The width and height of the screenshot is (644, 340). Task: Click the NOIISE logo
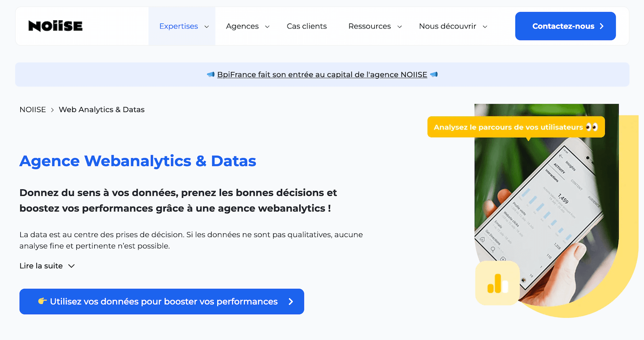tap(56, 26)
